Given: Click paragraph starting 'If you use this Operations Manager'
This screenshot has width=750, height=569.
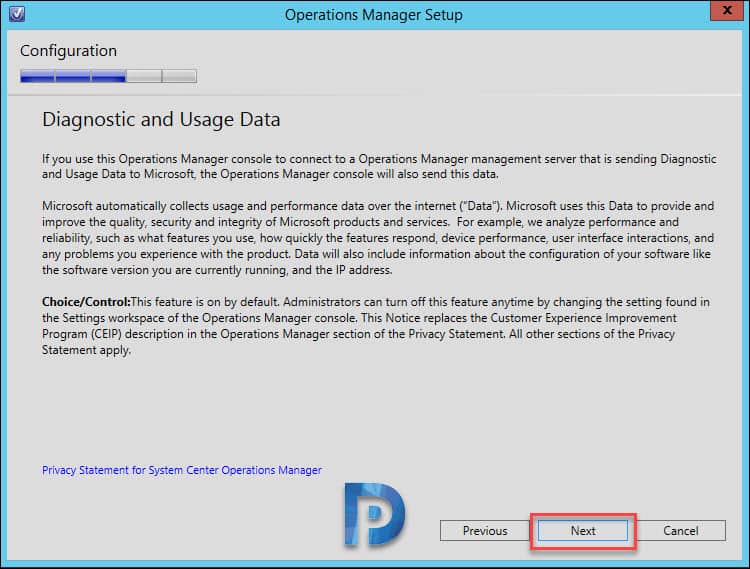Looking at the screenshot, I should click(379, 166).
